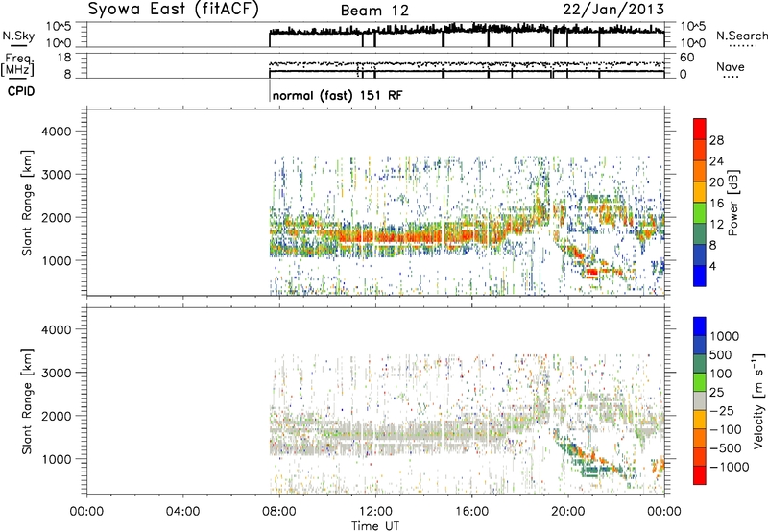Click the 'N.Sky' legend label
This screenshot has height=532, width=768.
coord(18,36)
